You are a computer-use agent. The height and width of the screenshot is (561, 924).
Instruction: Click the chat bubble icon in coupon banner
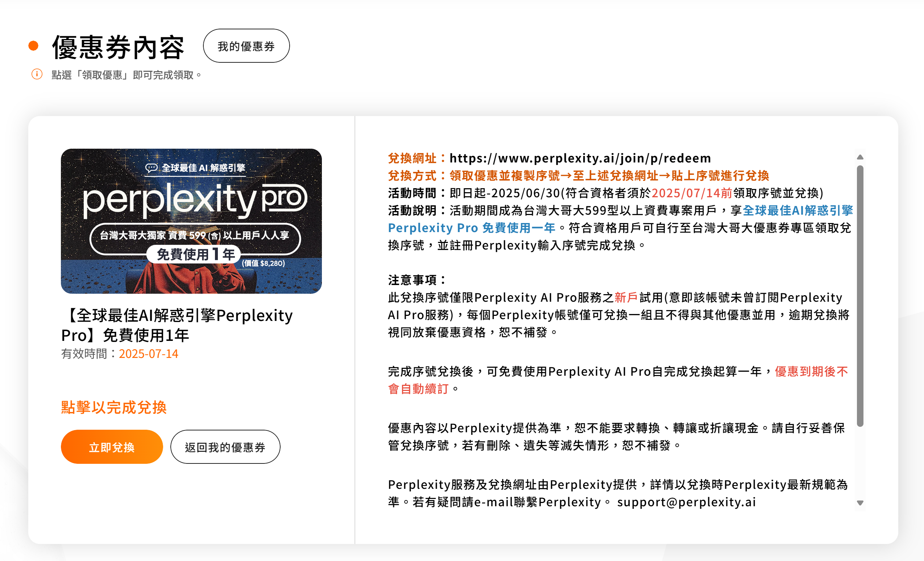pos(151,168)
